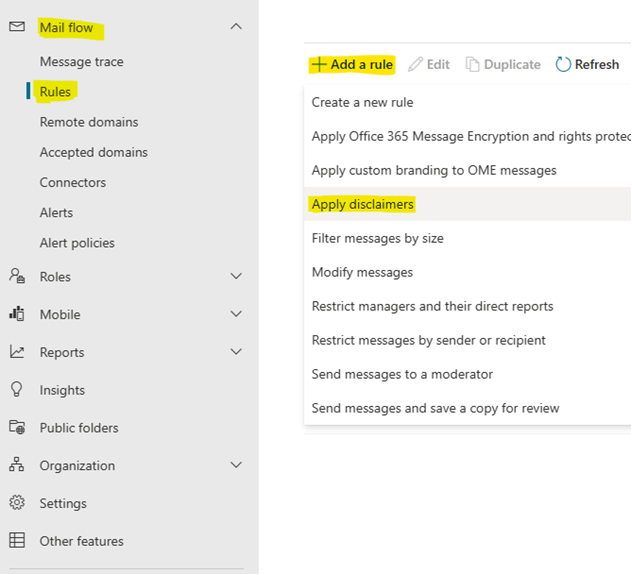Click the pencil icon beside Edit
632x575 pixels.
point(415,64)
